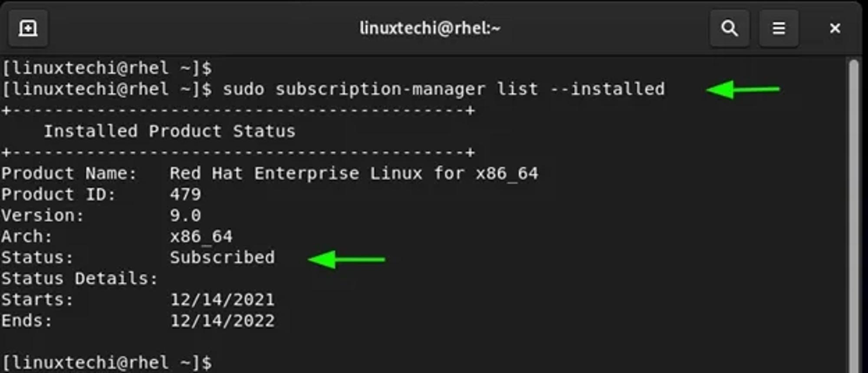Screen dimensions: 868x373
Task: Click the Arch value x86_64
Action: pos(201,237)
